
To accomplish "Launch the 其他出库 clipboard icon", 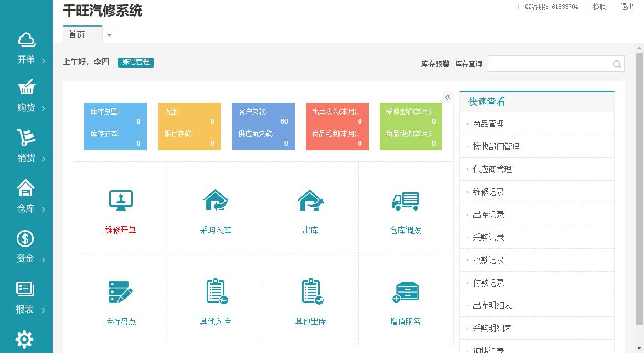I will pyautogui.click(x=312, y=291).
